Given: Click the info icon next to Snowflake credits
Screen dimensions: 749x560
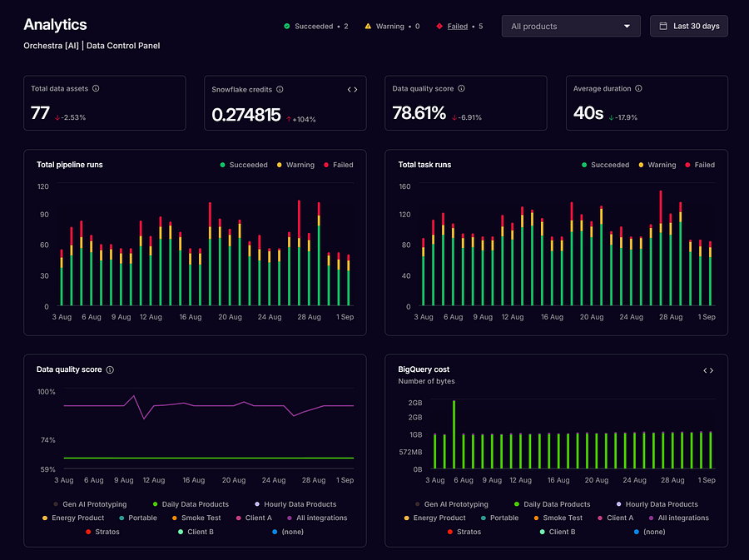Looking at the screenshot, I should point(280,89).
